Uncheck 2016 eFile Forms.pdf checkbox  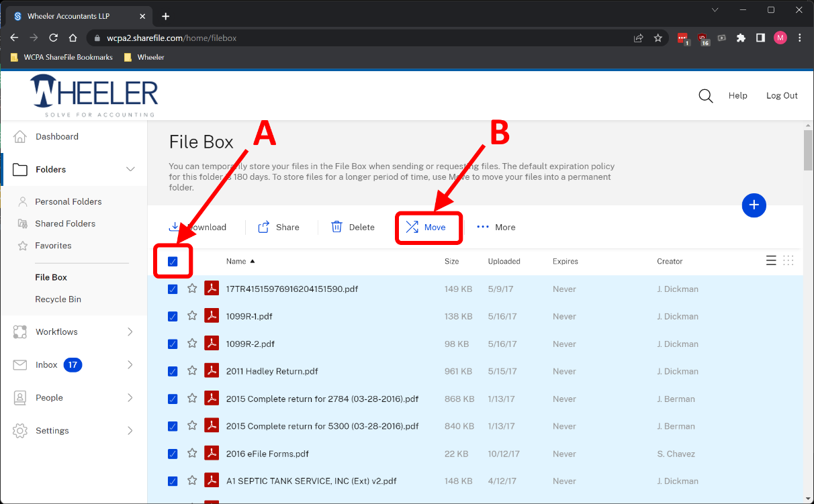[x=173, y=454]
